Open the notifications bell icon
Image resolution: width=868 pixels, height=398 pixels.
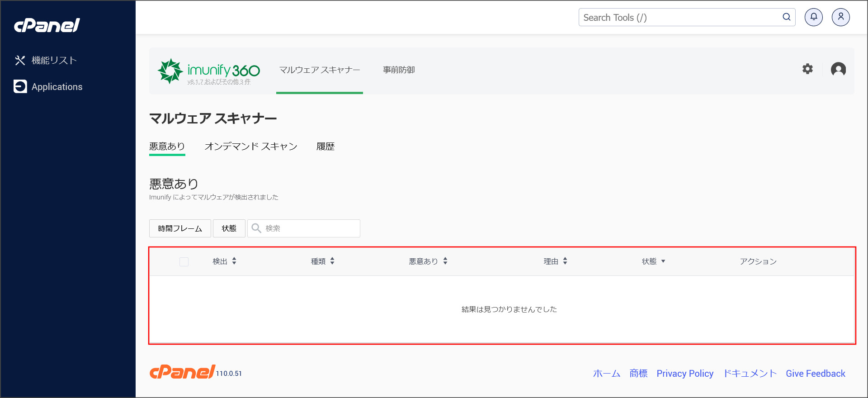click(x=813, y=17)
